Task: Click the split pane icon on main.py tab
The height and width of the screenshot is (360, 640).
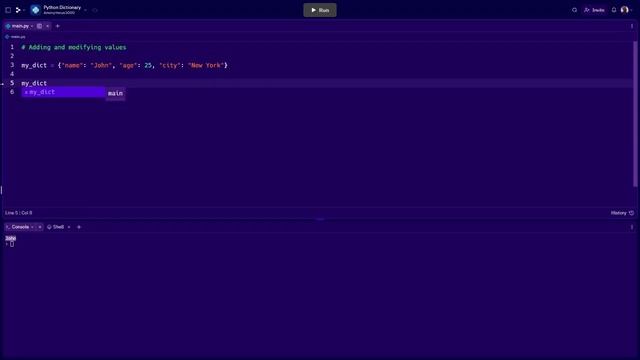Action: point(40,26)
